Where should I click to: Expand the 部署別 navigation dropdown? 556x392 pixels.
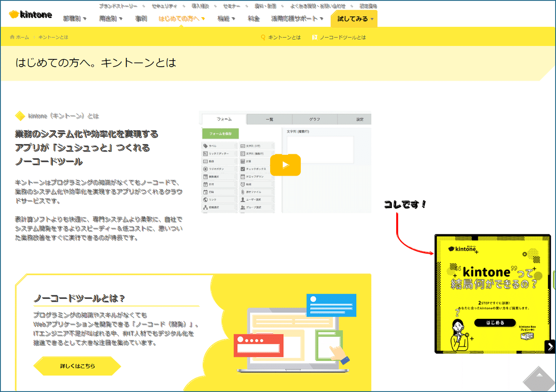coord(74,19)
